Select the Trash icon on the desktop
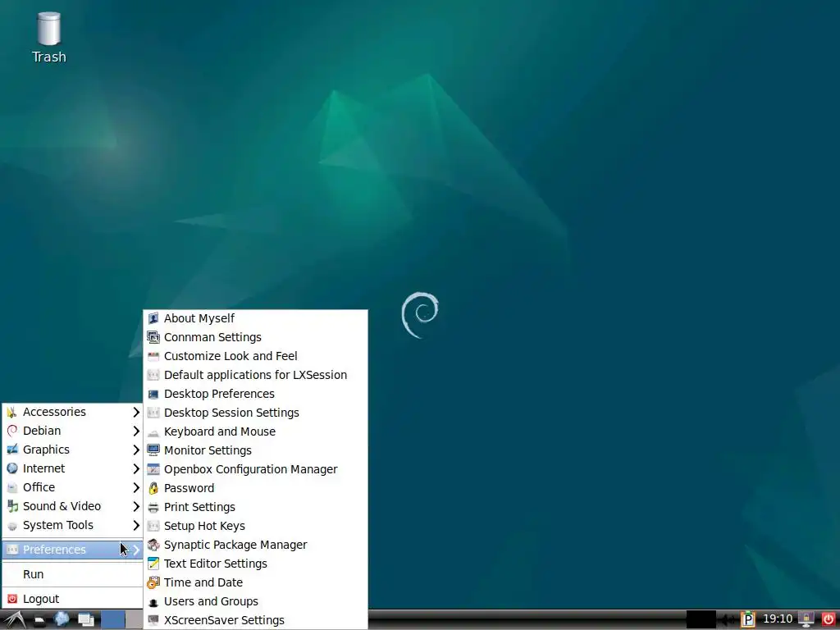The height and width of the screenshot is (630, 840). click(x=48, y=38)
